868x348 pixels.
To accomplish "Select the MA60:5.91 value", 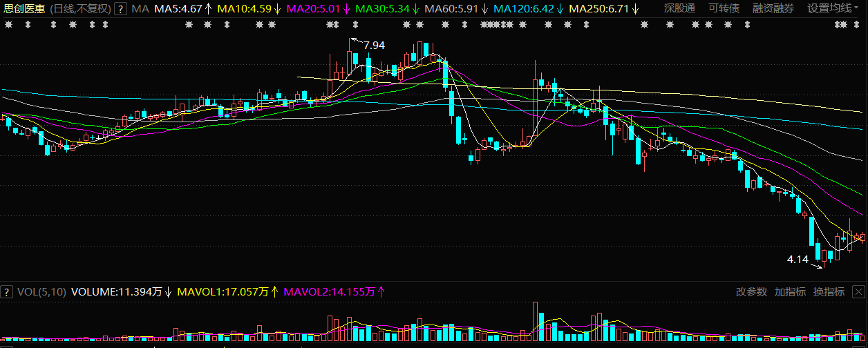I will point(451,9).
